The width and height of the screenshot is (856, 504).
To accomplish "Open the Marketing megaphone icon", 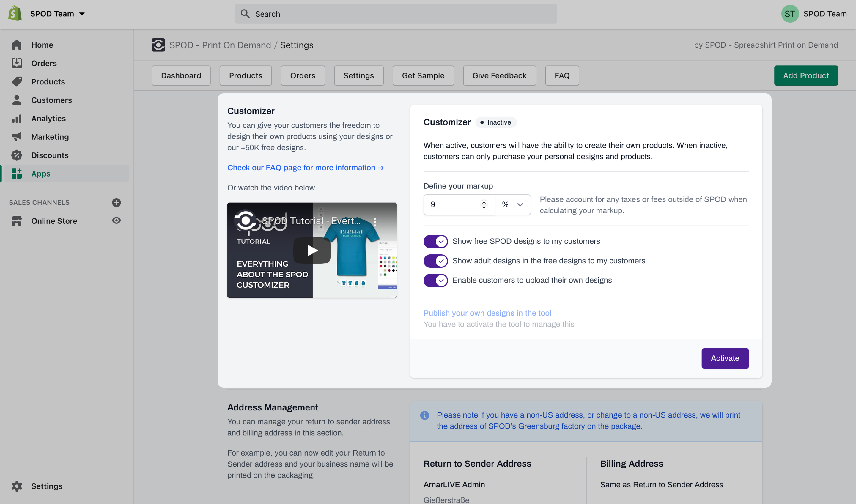I will (x=17, y=137).
